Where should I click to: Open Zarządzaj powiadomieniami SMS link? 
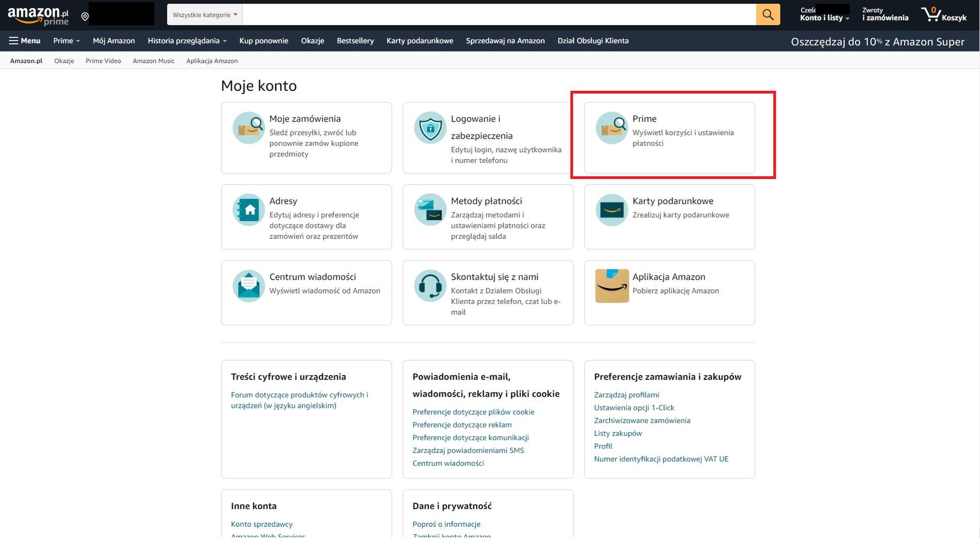[x=468, y=450]
